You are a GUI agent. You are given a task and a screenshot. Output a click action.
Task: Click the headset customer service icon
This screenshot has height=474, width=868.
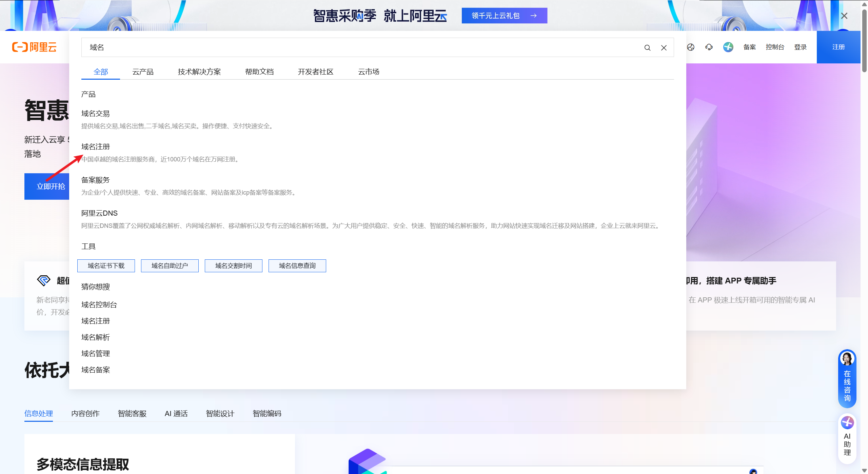point(709,47)
